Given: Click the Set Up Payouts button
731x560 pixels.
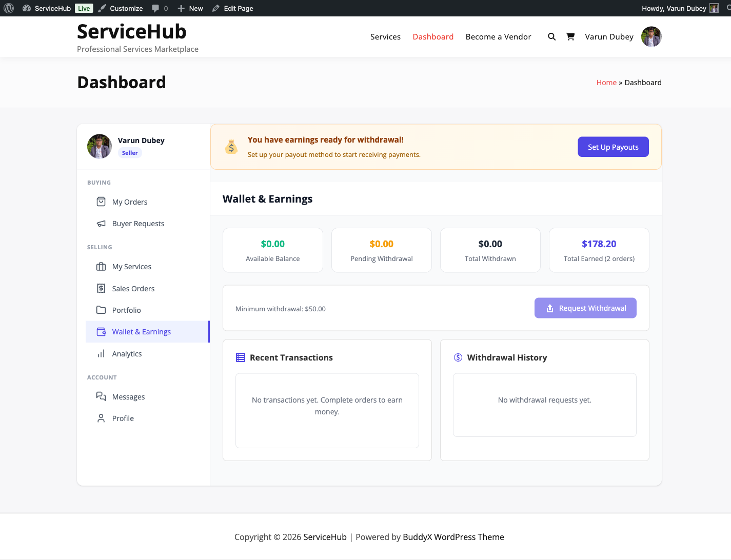Looking at the screenshot, I should (x=613, y=147).
